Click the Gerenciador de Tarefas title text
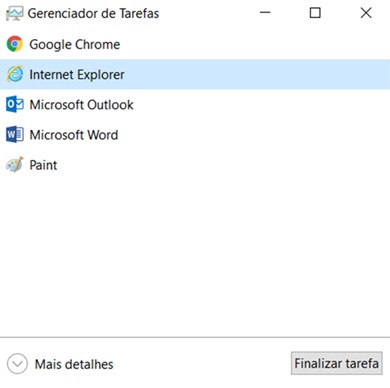The width and height of the screenshot is (390, 388). pos(93,14)
